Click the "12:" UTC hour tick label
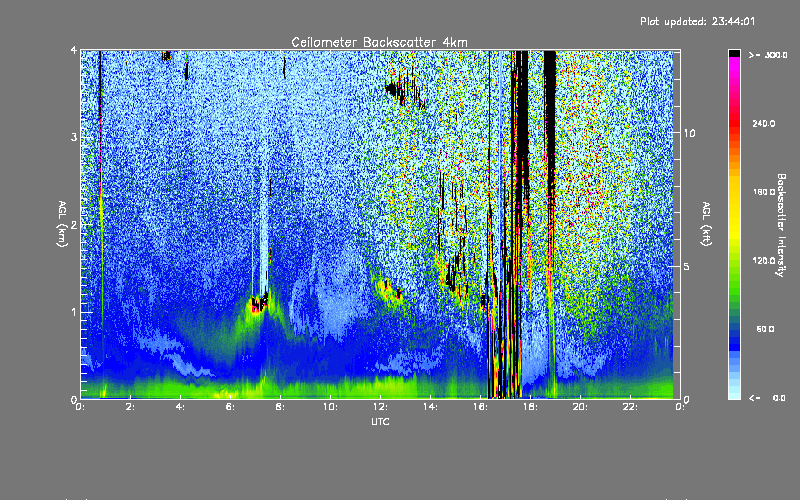The image size is (800, 500). pyautogui.click(x=380, y=407)
